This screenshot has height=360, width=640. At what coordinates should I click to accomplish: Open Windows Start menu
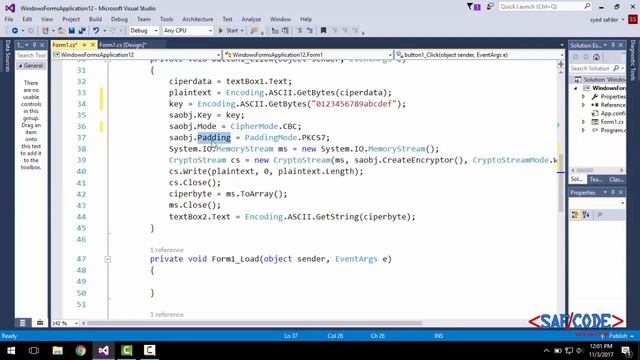11,351
